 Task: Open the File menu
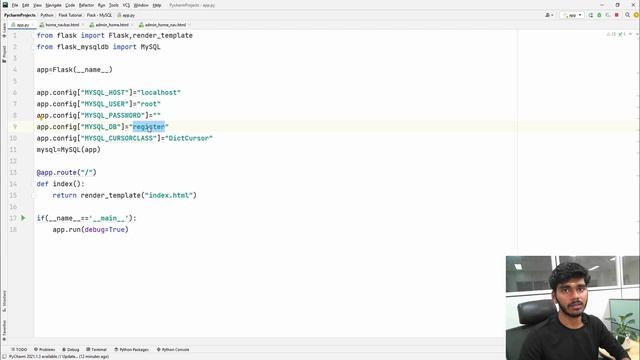(x=15, y=5)
